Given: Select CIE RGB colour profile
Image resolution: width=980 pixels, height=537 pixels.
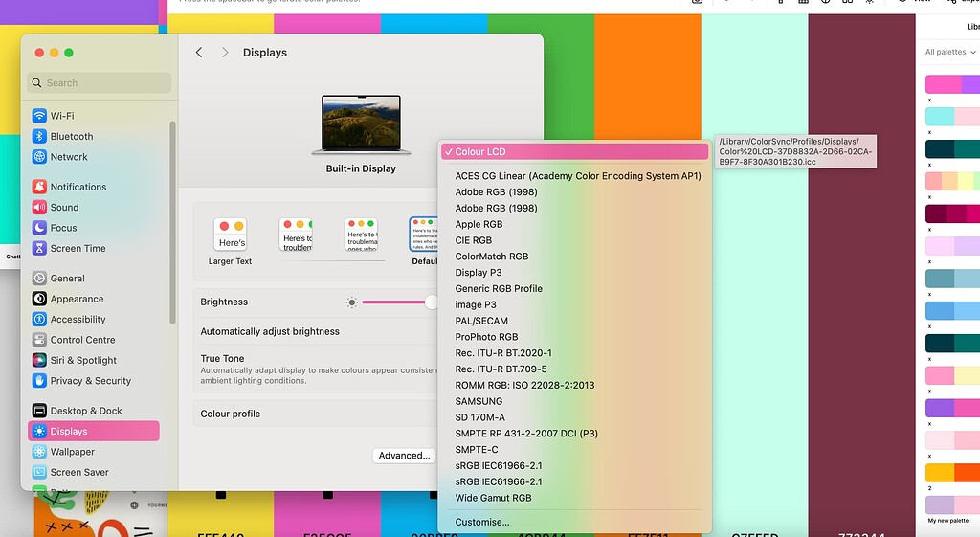Looking at the screenshot, I should coord(473,240).
